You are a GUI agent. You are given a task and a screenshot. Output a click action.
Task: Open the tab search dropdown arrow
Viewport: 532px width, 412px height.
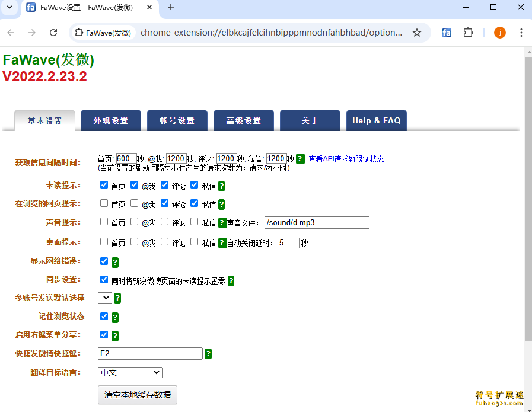click(x=9, y=7)
